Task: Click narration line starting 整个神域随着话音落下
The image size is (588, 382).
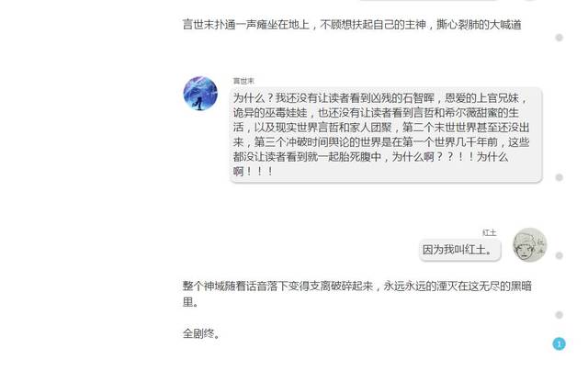Action: click(x=357, y=286)
